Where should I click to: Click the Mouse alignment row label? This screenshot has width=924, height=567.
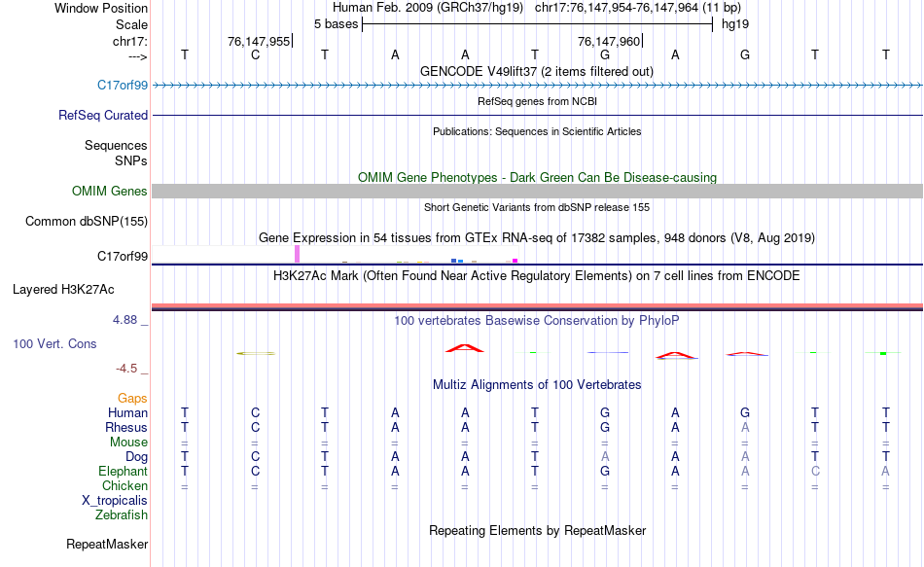click(x=128, y=443)
